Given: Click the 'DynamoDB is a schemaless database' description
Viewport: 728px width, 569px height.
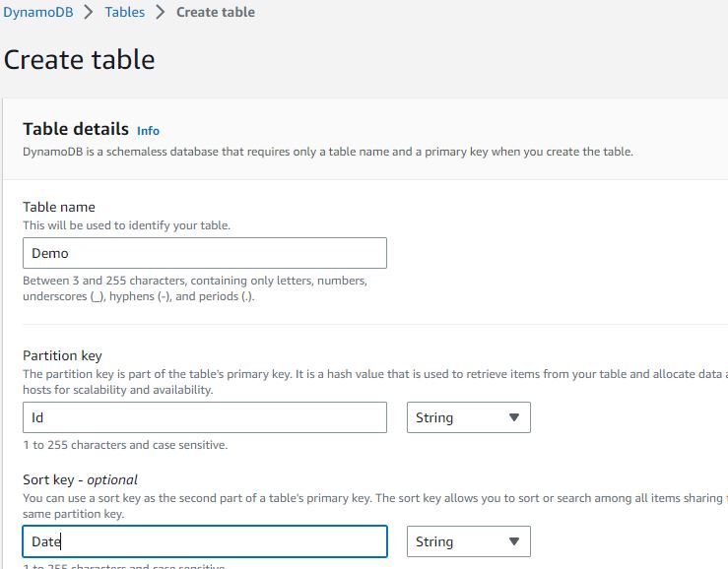Looking at the screenshot, I should [328, 152].
